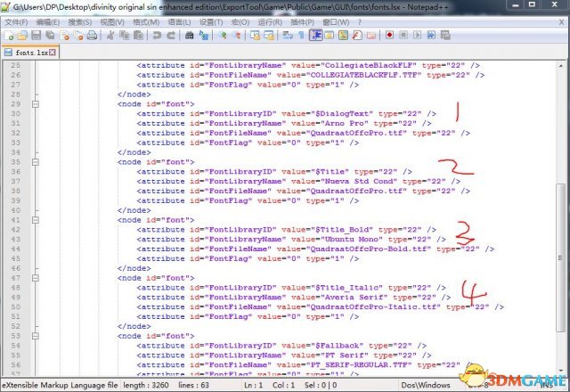The height and width of the screenshot is (392, 570).
Task: Save the current file
Action: [36, 36]
